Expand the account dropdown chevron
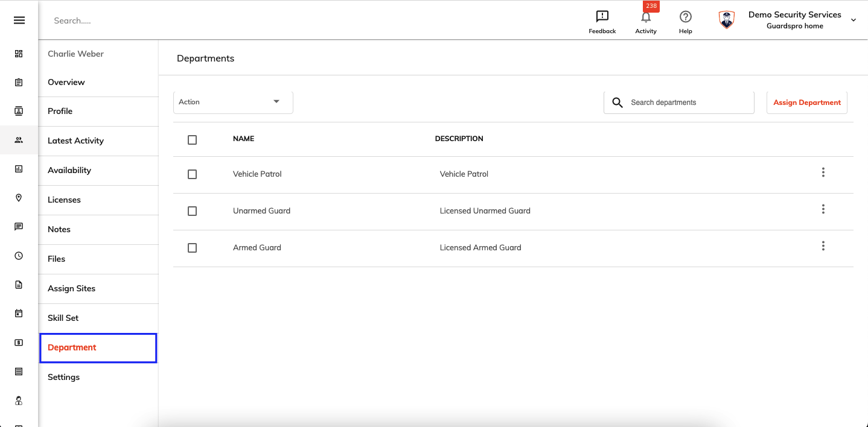The width and height of the screenshot is (868, 427). pos(854,21)
